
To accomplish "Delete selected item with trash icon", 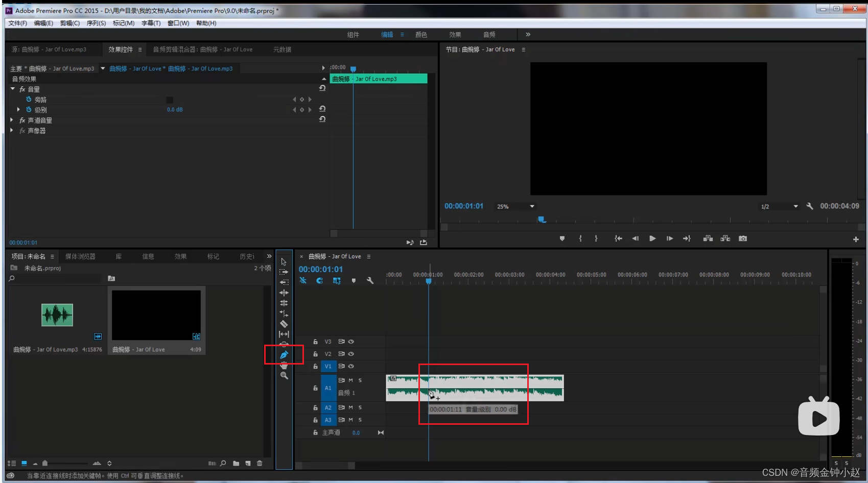I will (260, 464).
